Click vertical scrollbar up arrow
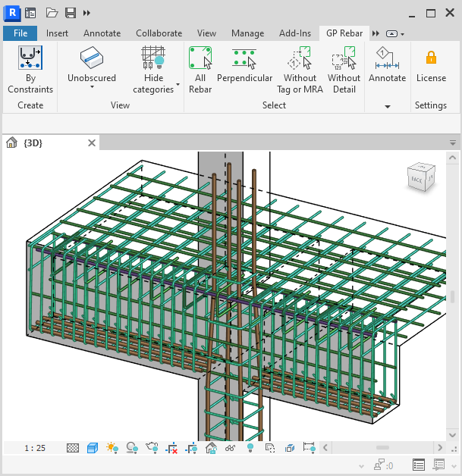This screenshot has height=476, width=462. (452, 158)
